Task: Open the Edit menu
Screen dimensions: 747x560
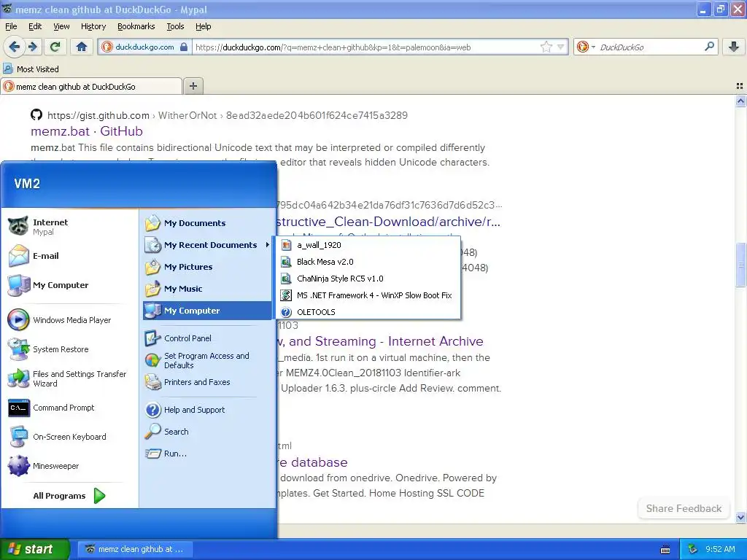Action: click(x=35, y=26)
